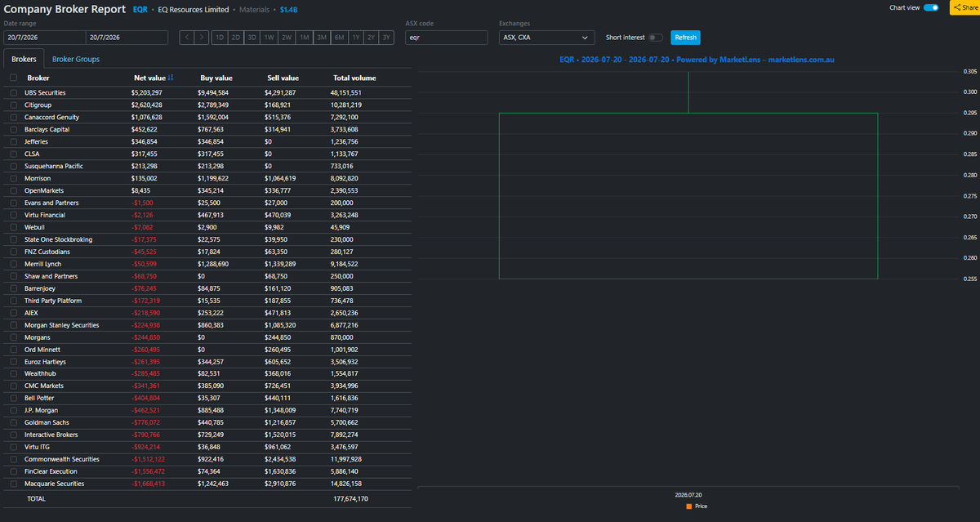This screenshot has height=522, width=980.
Task: Select the 1W range button
Action: point(269,38)
